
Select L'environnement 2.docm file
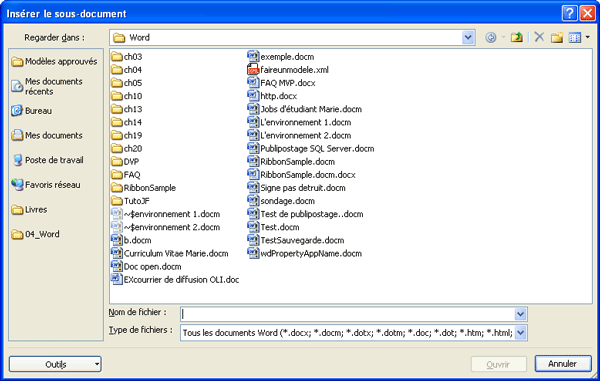[299, 135]
